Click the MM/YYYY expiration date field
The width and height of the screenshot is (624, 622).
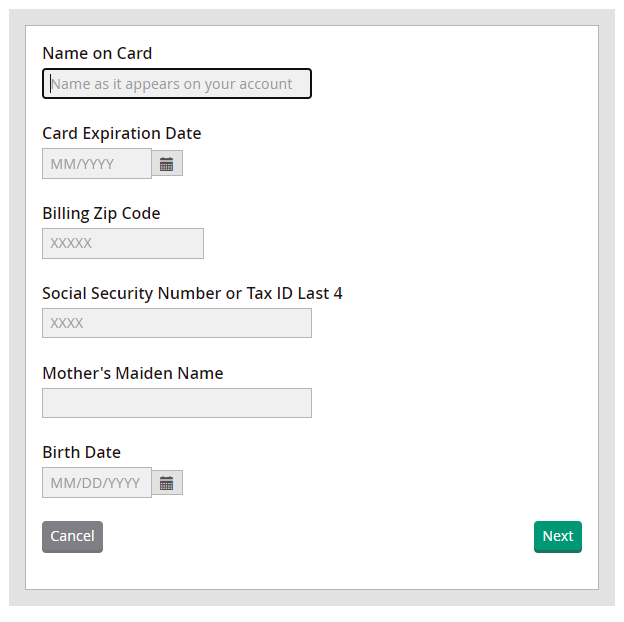click(x=96, y=163)
